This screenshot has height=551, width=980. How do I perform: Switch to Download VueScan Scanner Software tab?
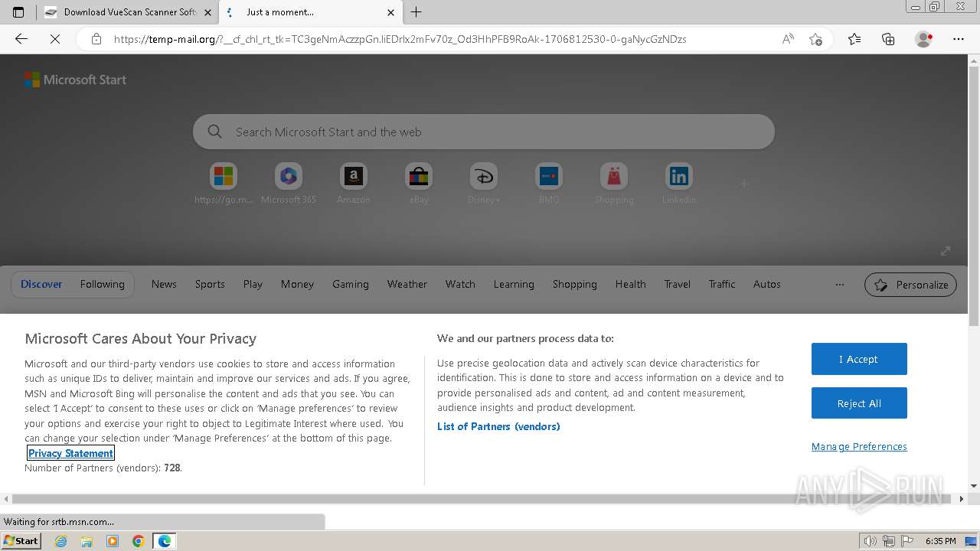[x=129, y=12]
